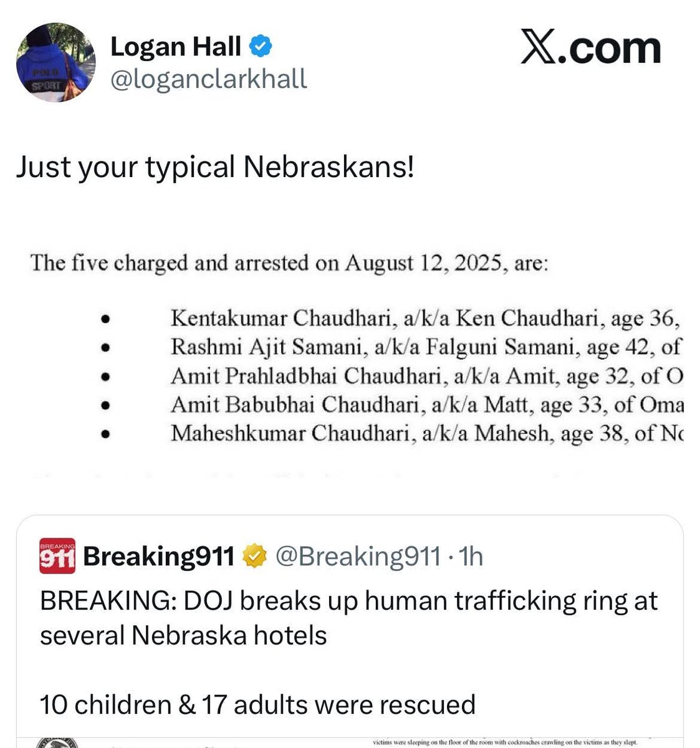Open Logan Hall's profile picture

click(56, 62)
